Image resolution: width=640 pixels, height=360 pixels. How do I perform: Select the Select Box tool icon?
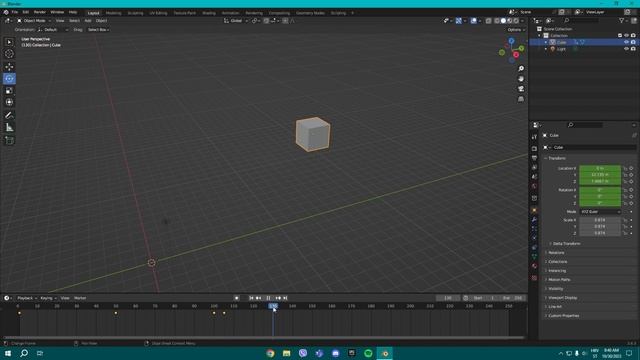[9, 42]
